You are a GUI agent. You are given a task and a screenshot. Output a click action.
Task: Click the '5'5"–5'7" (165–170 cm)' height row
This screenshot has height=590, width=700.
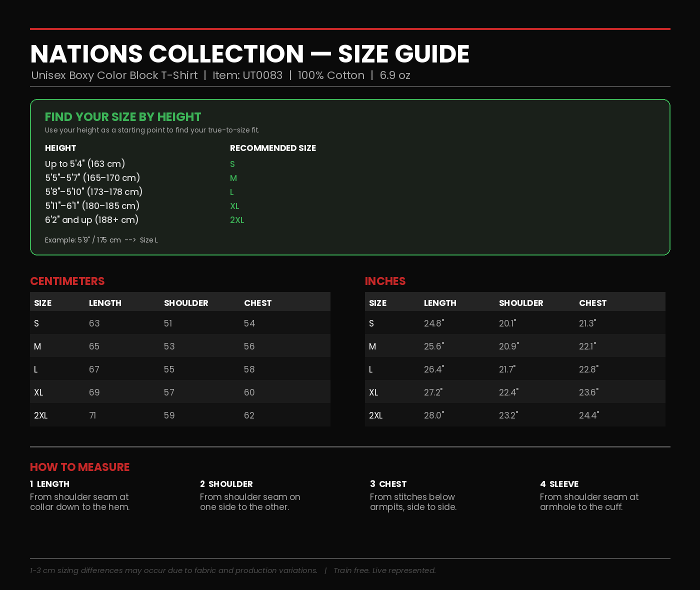[x=92, y=178]
